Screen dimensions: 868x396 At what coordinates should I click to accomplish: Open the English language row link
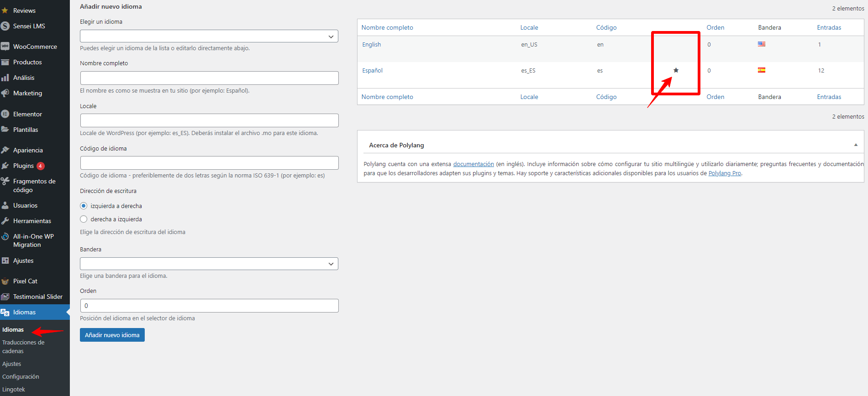click(371, 44)
